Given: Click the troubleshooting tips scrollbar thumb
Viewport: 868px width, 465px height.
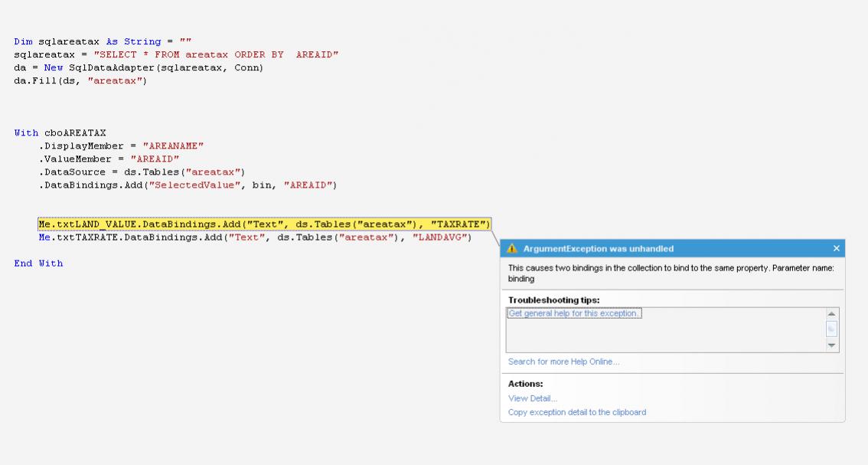Looking at the screenshot, I should click(x=832, y=329).
